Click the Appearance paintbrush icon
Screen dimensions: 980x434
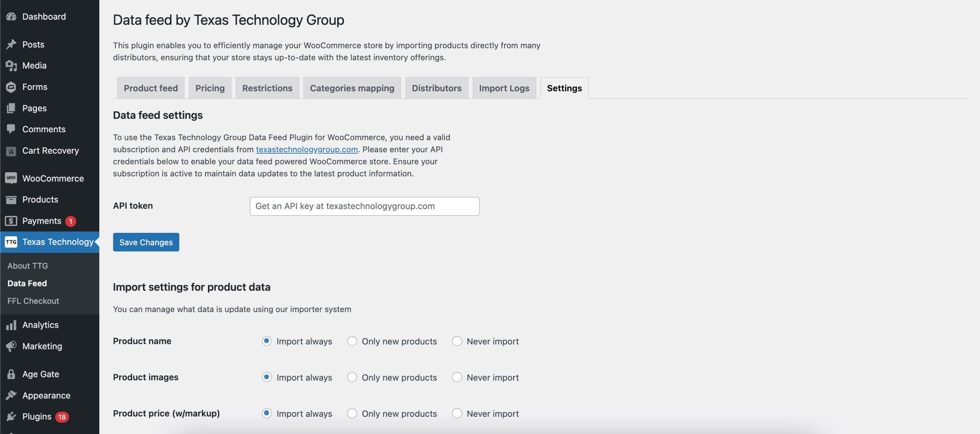pos(11,395)
